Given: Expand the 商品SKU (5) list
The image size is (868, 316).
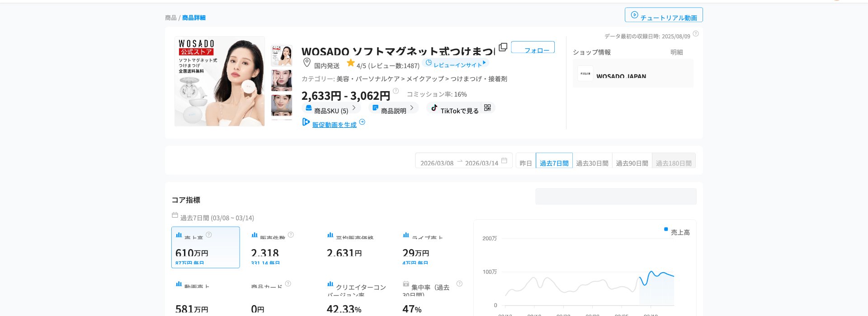Looking at the screenshot, I should [331, 108].
